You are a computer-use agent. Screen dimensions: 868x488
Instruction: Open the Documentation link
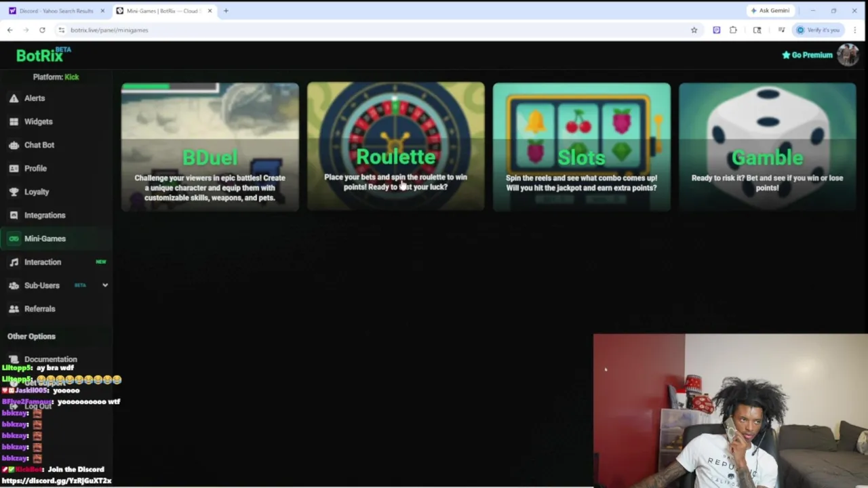[51, 359]
